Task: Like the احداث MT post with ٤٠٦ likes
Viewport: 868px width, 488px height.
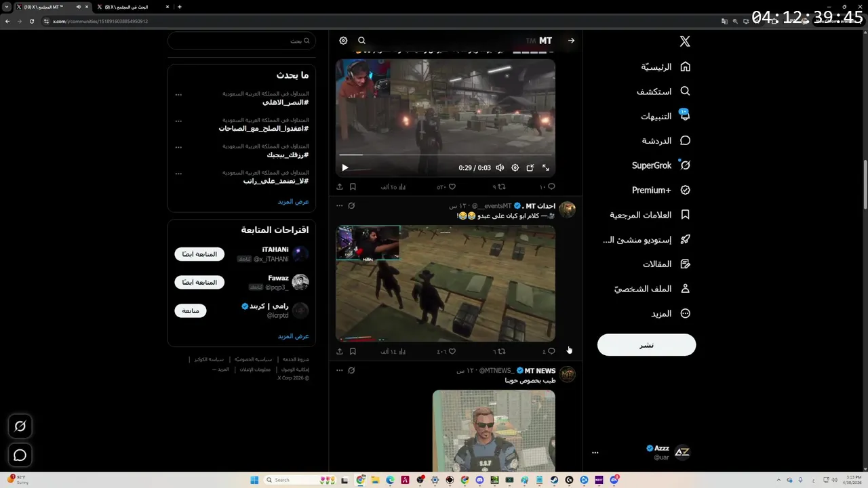Action: point(446,351)
